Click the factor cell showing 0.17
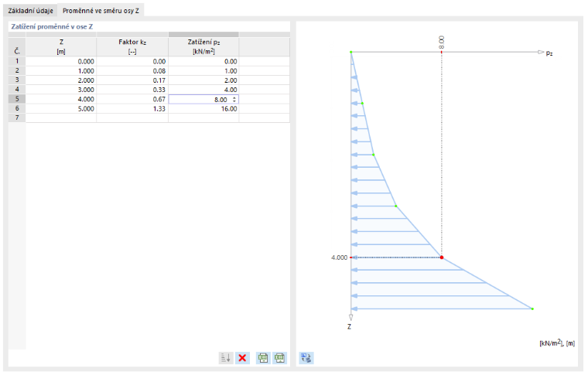The width and height of the screenshot is (588, 375). coord(132,80)
